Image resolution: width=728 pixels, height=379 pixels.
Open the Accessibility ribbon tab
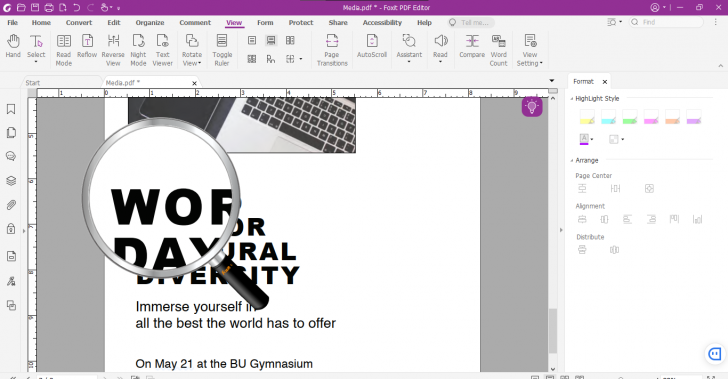coord(382,22)
